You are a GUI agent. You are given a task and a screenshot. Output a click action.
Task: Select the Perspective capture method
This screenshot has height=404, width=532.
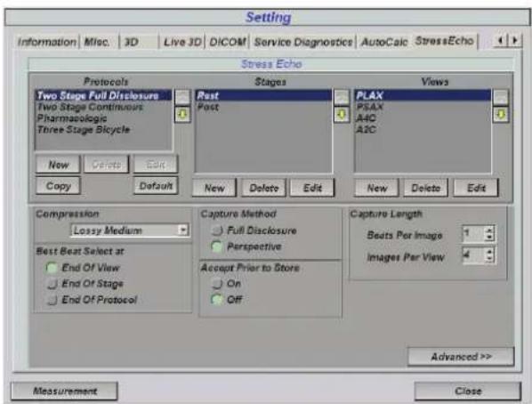(217, 246)
